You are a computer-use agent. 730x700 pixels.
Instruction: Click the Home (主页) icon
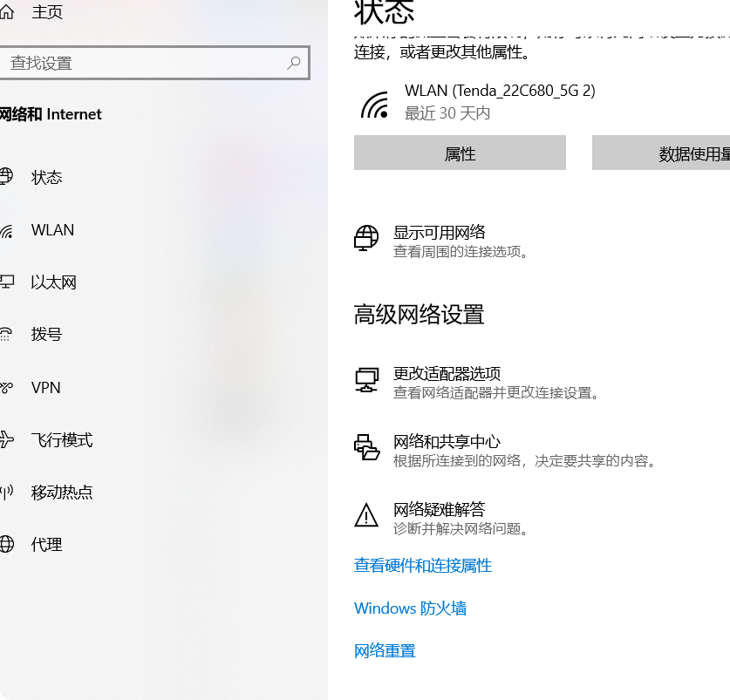(7, 12)
